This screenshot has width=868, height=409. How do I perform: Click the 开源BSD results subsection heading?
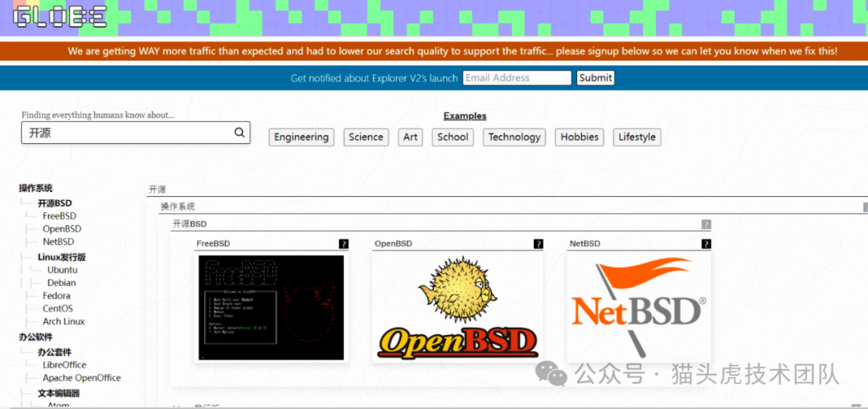pyautogui.click(x=190, y=224)
